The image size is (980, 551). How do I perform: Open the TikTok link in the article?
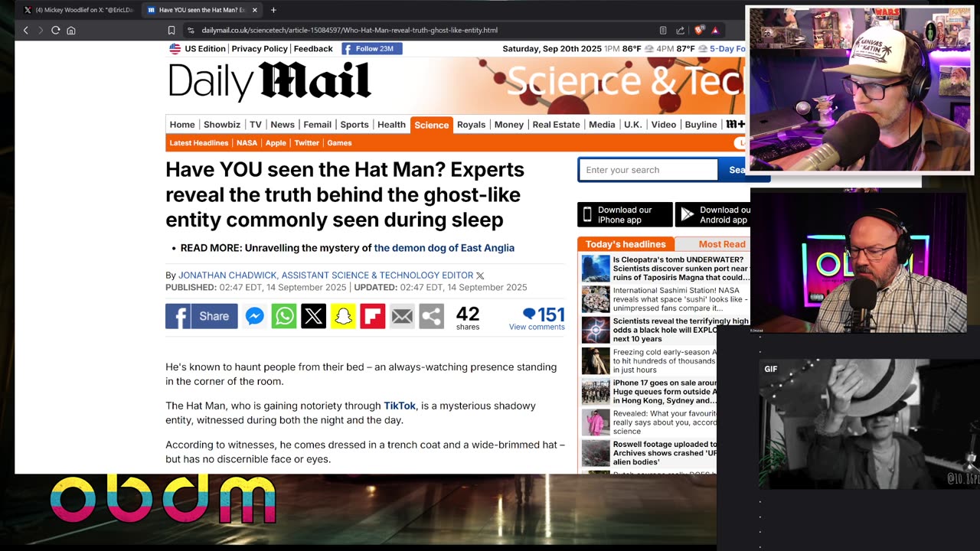point(400,406)
